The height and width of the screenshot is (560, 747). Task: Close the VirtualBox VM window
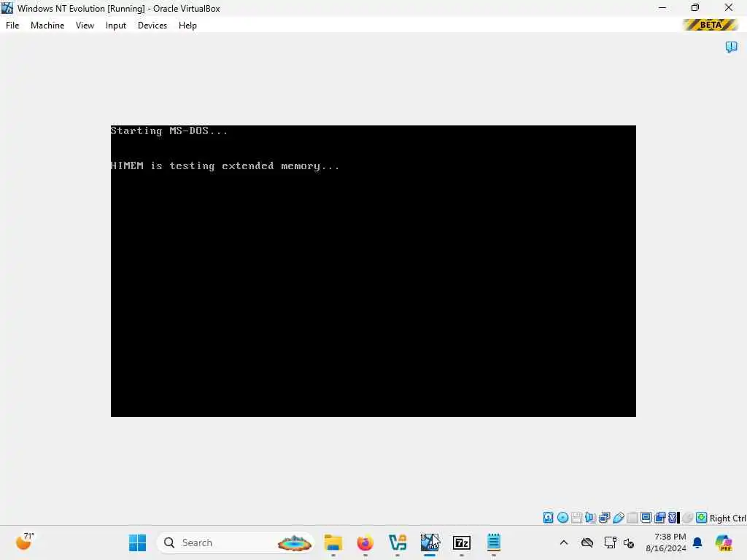[x=729, y=7]
